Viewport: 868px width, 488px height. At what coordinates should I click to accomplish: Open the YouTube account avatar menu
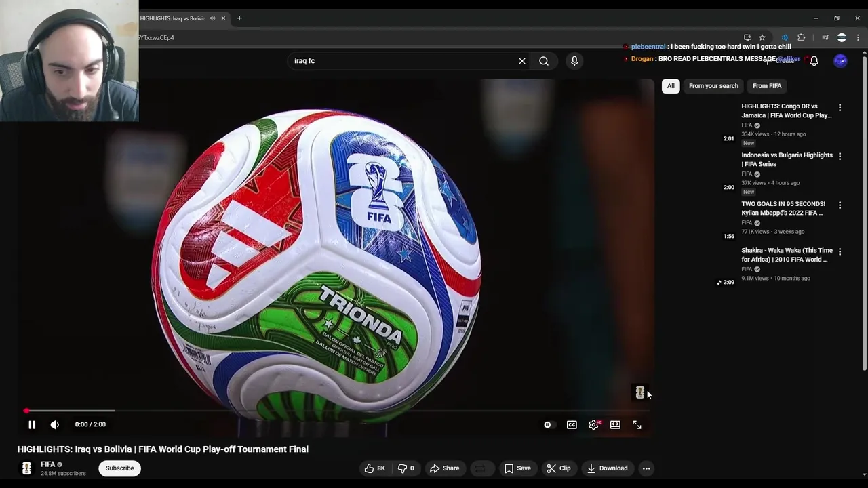click(840, 61)
